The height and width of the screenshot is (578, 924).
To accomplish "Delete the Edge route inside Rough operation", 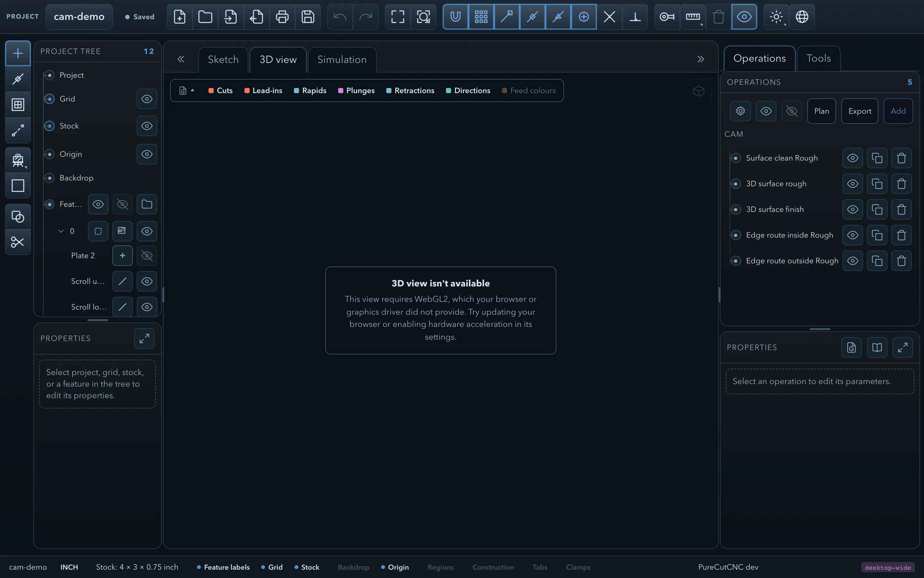I will [902, 235].
